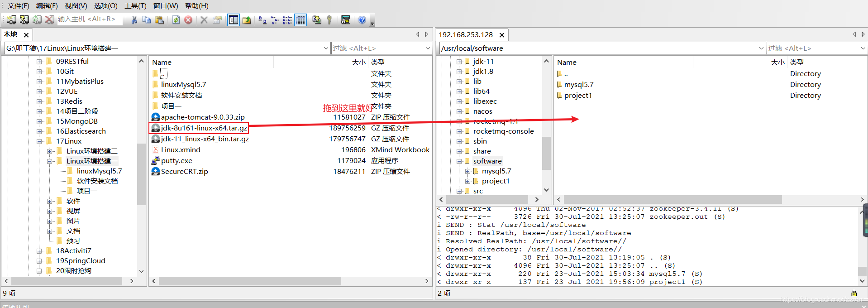This screenshot has height=308, width=868.
Task: Click the local file list horizontal scrollbar
Action: coord(250,281)
